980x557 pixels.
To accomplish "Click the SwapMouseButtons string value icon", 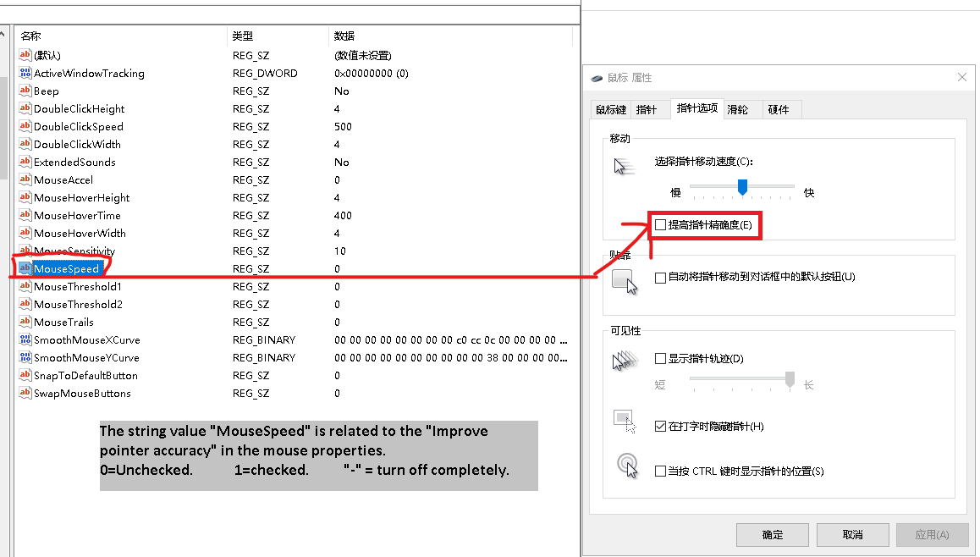I will tap(25, 394).
